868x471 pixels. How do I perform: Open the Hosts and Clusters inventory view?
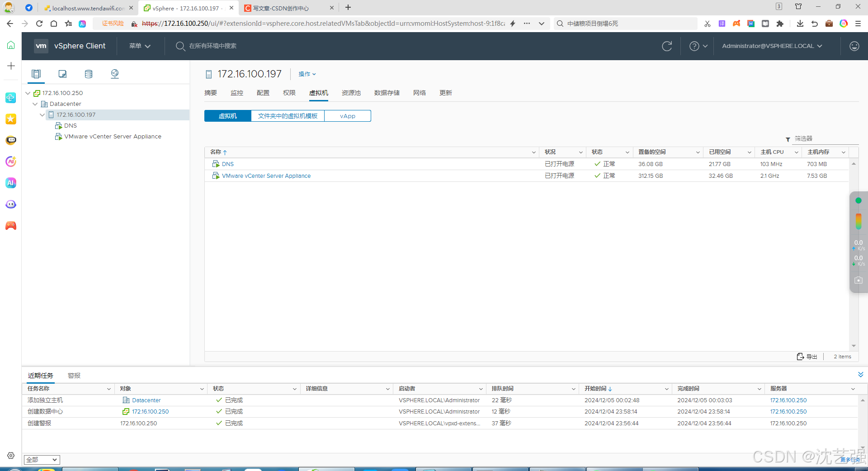[36, 74]
